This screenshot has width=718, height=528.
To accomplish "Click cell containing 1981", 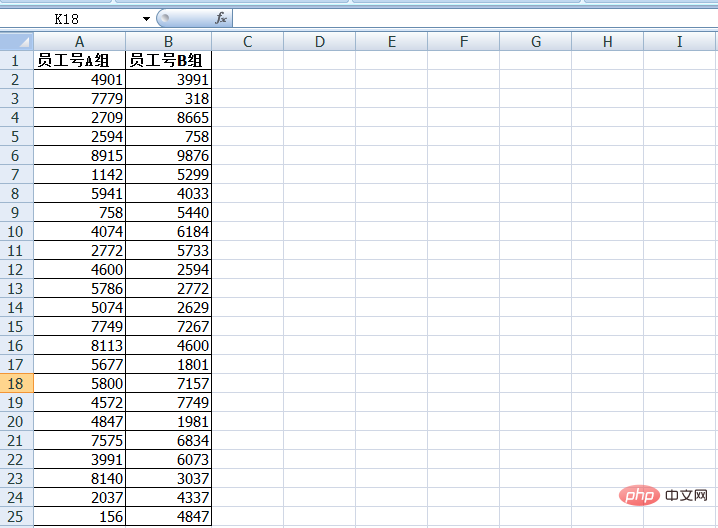I will (169, 421).
